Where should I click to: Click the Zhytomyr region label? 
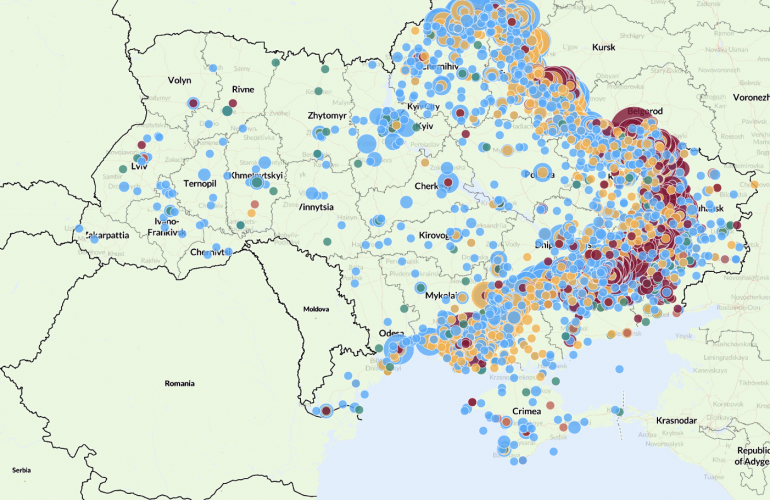click(328, 117)
